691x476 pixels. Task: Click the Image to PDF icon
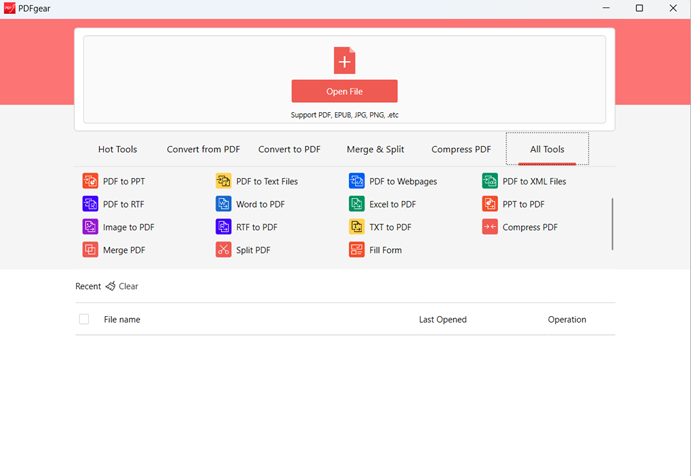[90, 227]
